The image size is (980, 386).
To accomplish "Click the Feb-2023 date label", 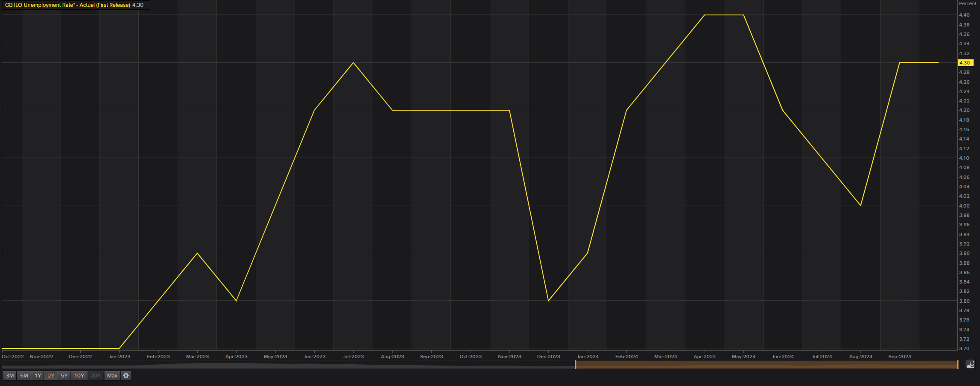I will point(158,357).
